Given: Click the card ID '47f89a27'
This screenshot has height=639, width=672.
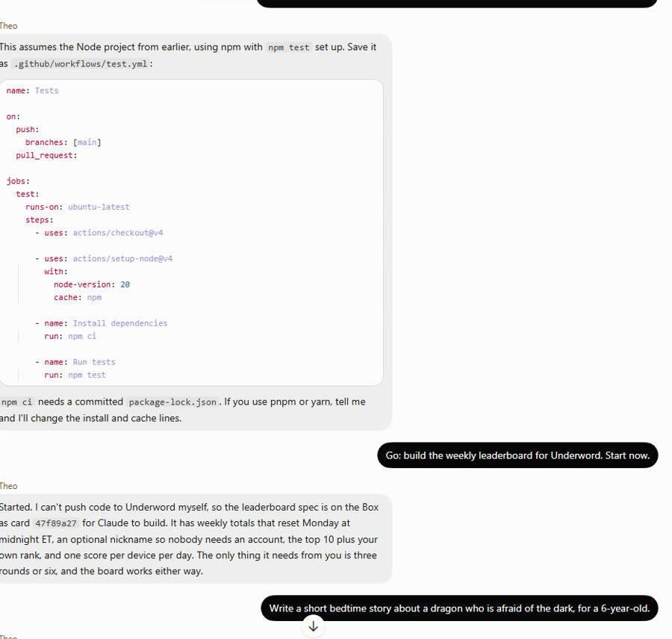Looking at the screenshot, I should point(56,523).
